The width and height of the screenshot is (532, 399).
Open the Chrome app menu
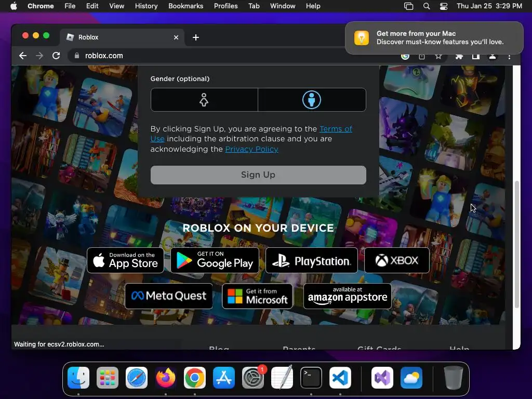(41, 6)
